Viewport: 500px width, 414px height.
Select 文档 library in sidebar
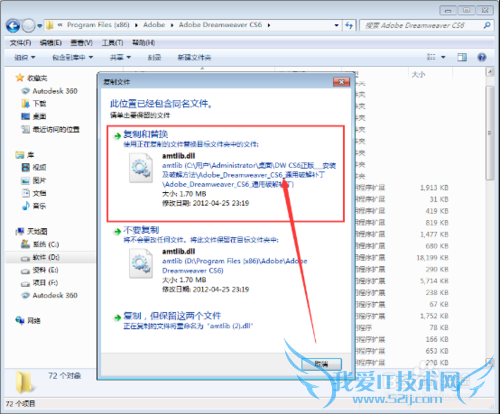click(x=34, y=193)
